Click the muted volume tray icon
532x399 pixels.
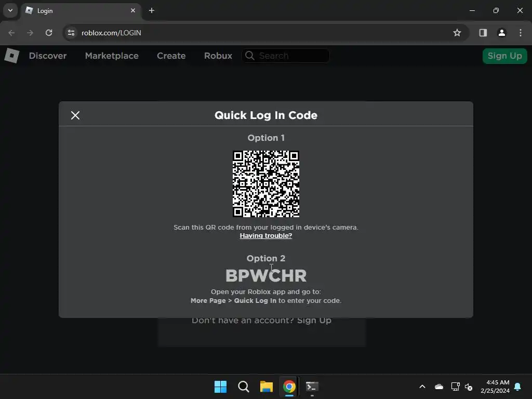[469, 387]
